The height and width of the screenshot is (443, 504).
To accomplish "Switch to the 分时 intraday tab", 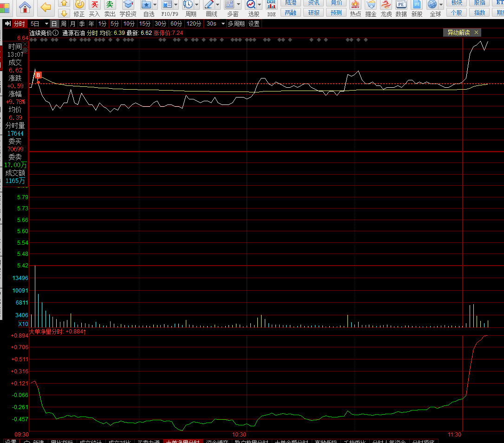I will coord(20,24).
